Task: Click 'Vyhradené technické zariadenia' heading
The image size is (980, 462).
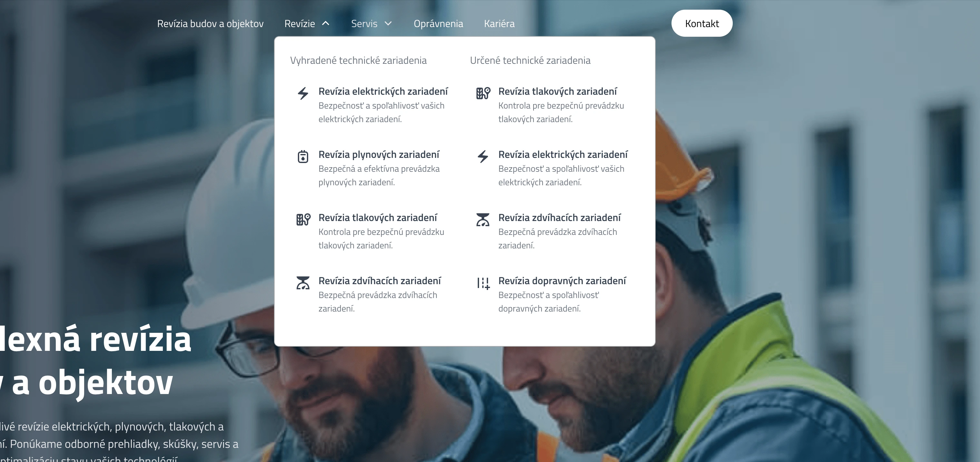Action: click(x=358, y=61)
